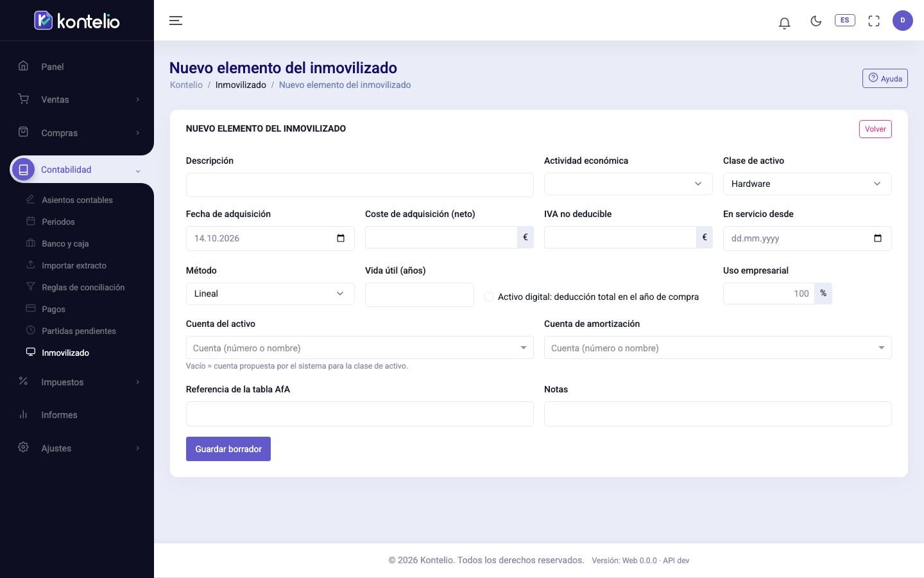Viewport: 924px width, 578px height.
Task: Open the Actividad económica dropdown
Action: (x=628, y=184)
